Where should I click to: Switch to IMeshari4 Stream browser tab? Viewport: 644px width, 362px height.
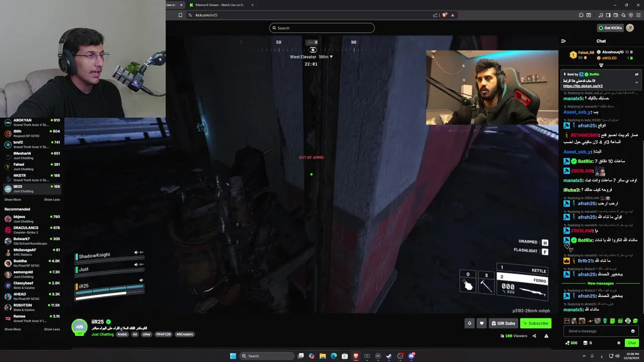point(216,5)
